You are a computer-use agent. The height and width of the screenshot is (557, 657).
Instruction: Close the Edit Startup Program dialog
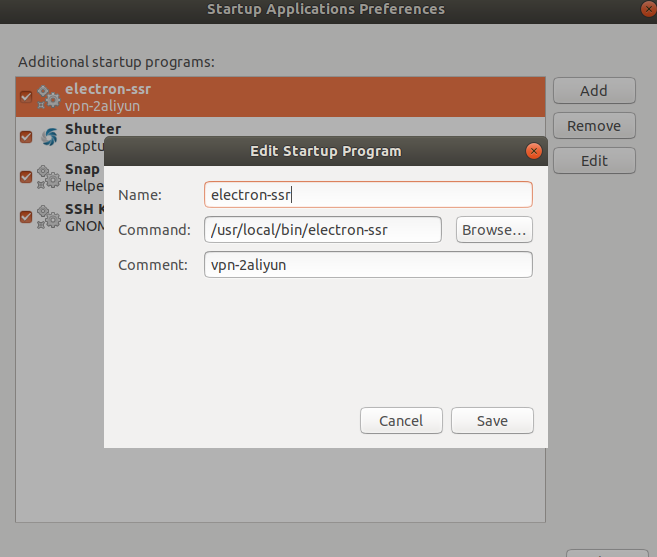click(534, 151)
